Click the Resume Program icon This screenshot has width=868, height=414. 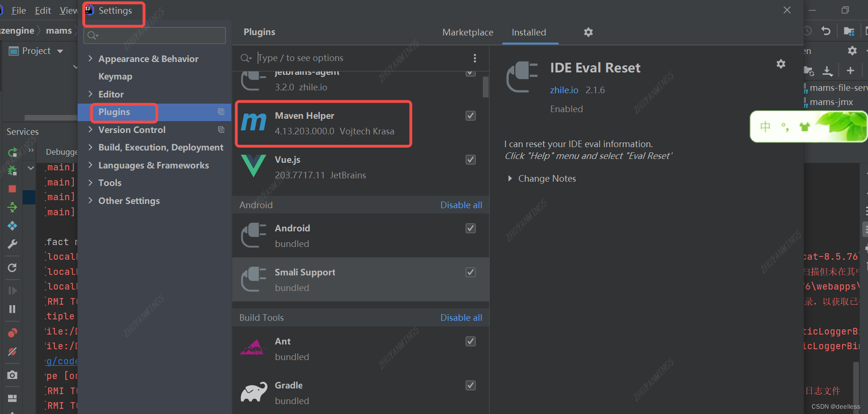coord(12,291)
